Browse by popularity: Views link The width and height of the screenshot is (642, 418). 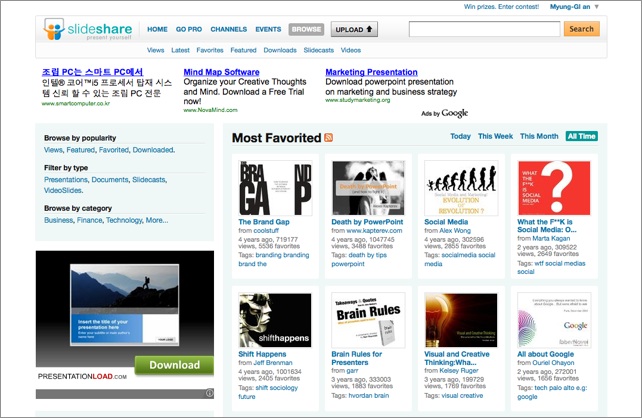pos(53,150)
